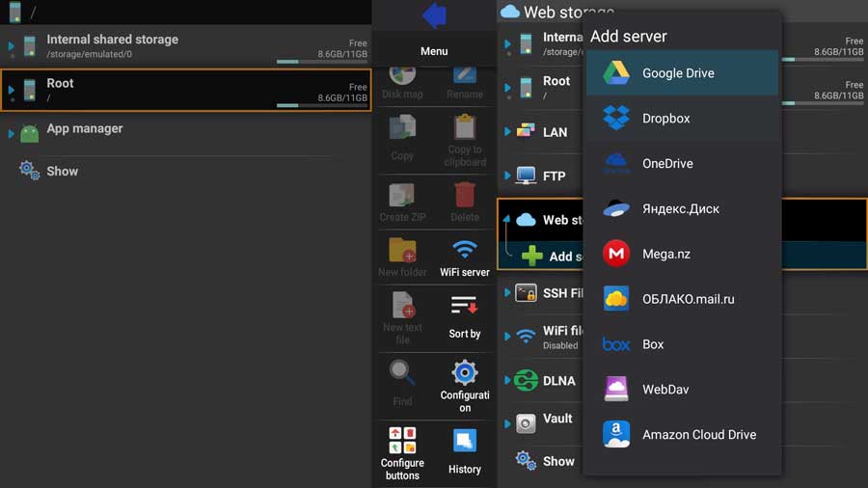
Task: Click the Rename tool icon
Action: coord(465,82)
